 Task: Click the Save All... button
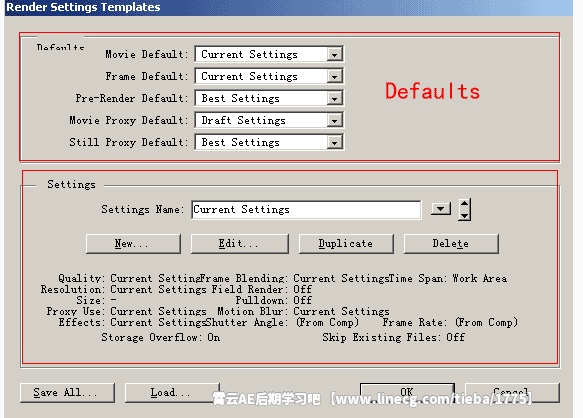[x=67, y=393]
